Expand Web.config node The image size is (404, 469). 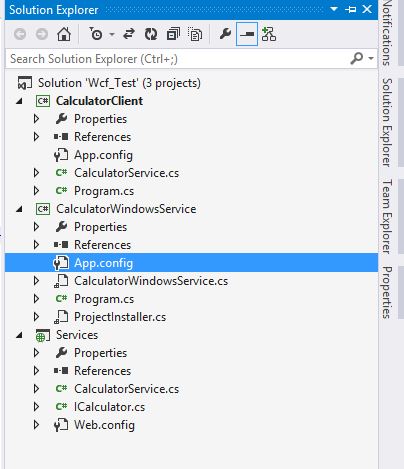[x=36, y=425]
